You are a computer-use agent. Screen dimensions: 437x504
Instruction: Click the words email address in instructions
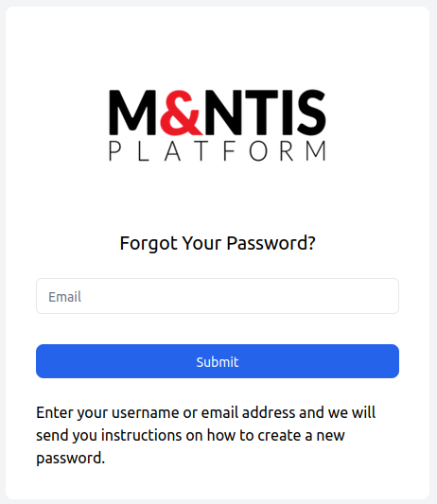pyautogui.click(x=248, y=412)
